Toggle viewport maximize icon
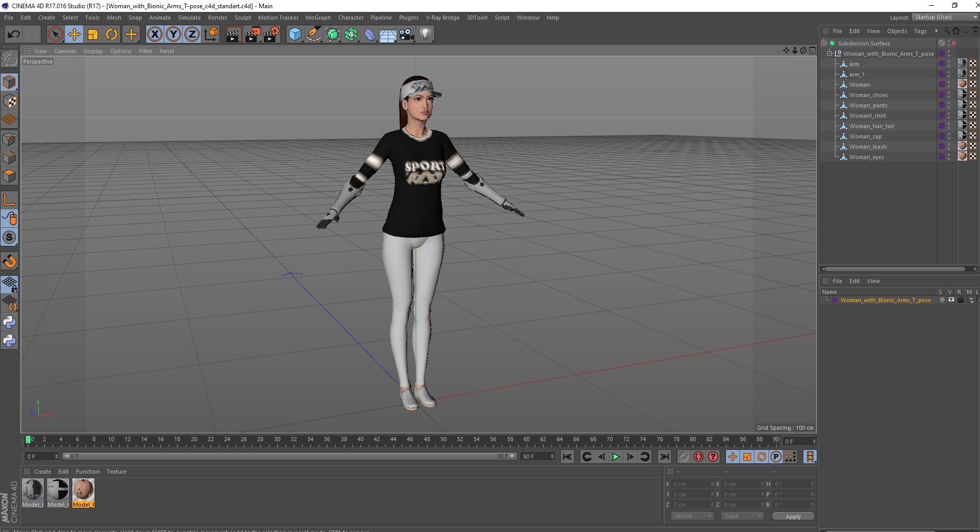The width and height of the screenshot is (980, 532). coord(812,51)
